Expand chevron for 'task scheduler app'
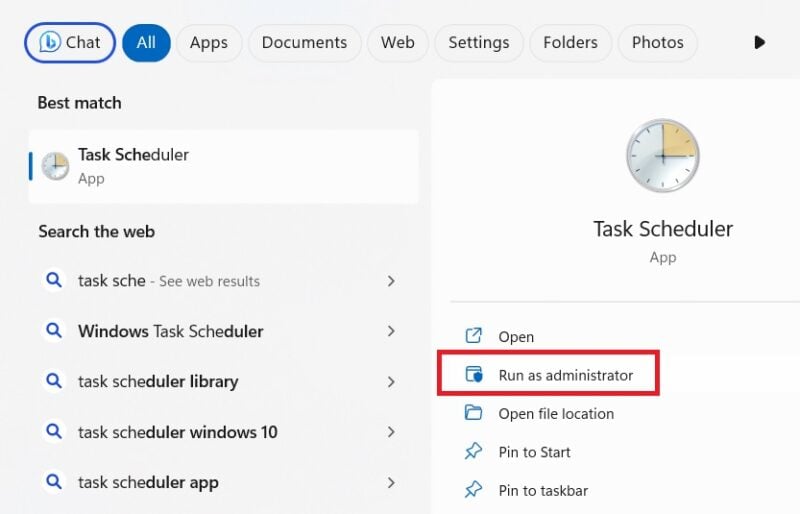The height and width of the screenshot is (514, 800). click(391, 483)
